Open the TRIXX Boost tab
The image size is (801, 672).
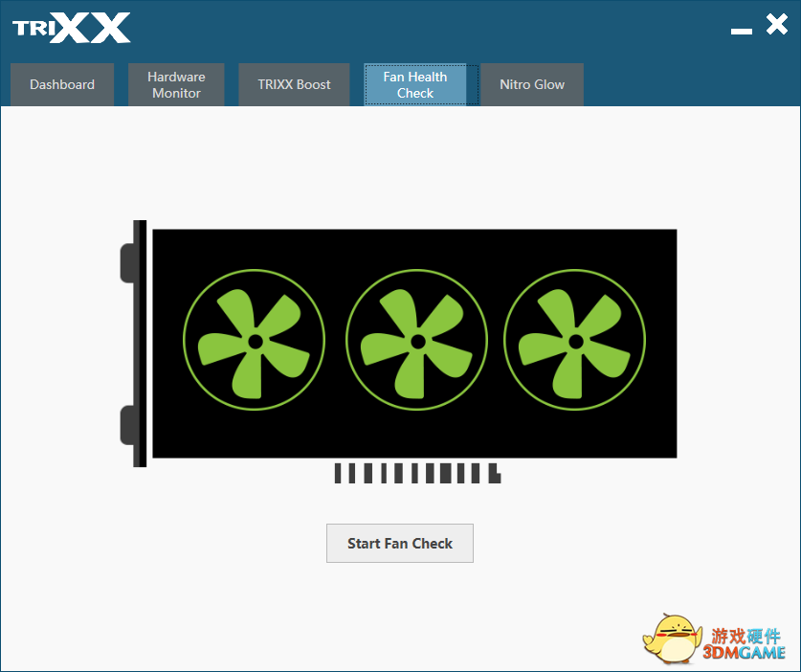click(294, 84)
